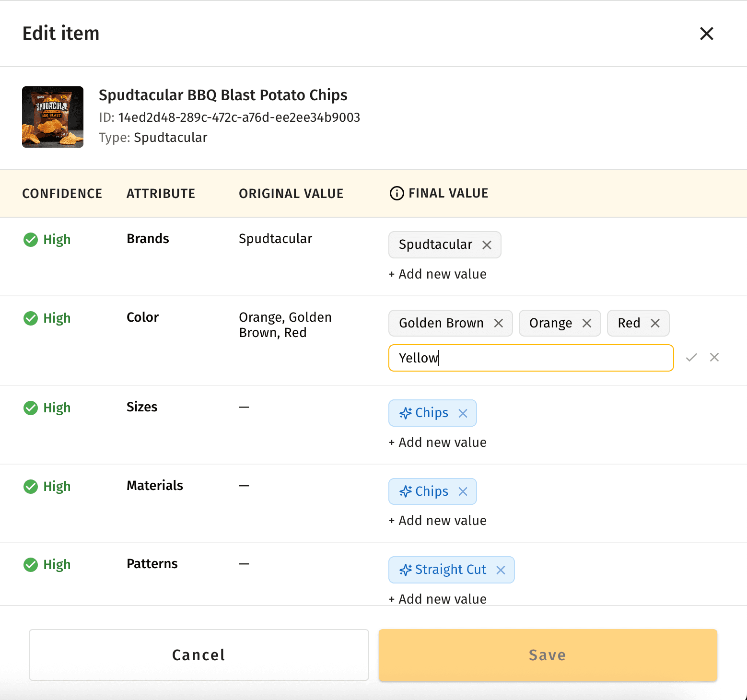Click the Edit item heading
This screenshot has height=700, width=747.
pyautogui.click(x=61, y=34)
